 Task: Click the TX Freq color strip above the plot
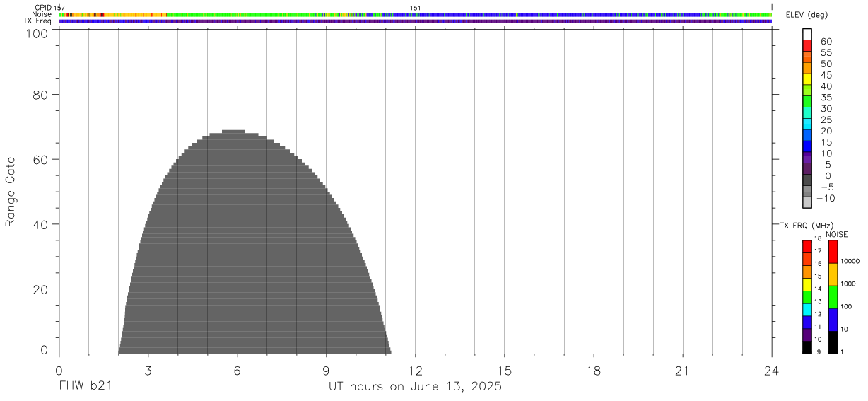(416, 21)
